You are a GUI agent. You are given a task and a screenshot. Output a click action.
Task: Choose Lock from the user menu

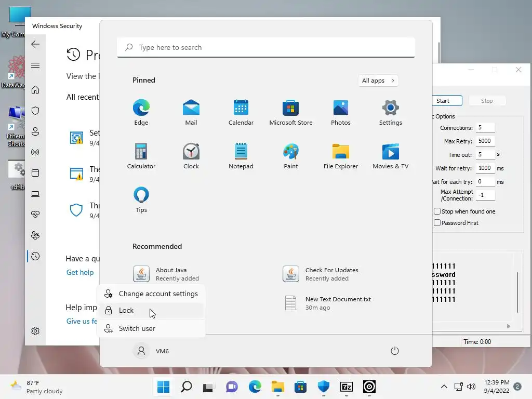click(x=151, y=310)
